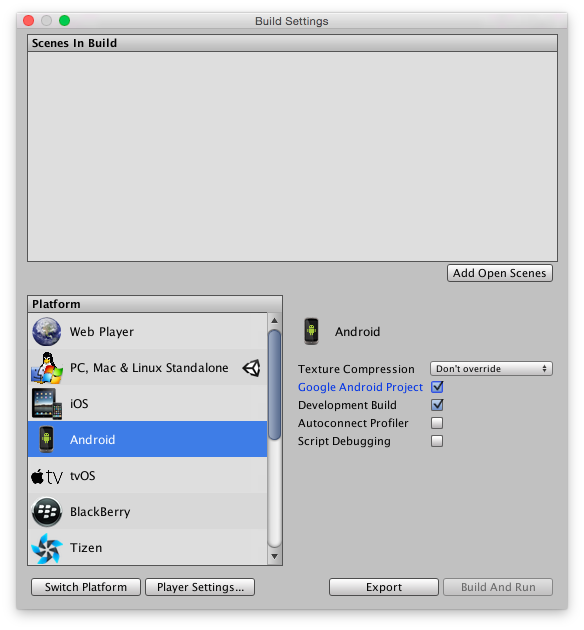Open Player Settings
This screenshot has height=630, width=584.
200,587
